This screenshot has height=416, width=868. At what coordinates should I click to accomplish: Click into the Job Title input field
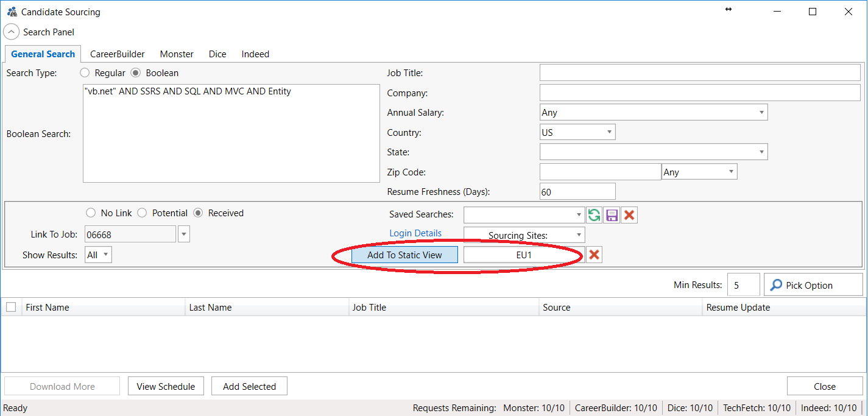tap(700, 72)
